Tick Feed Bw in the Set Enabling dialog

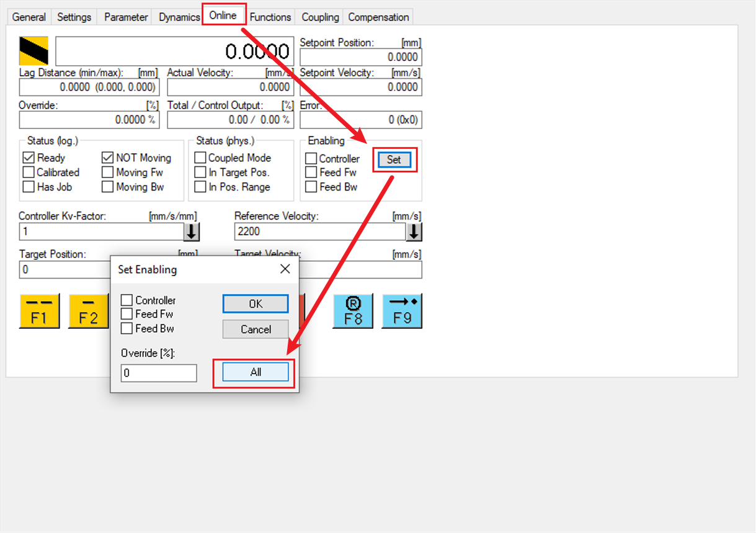point(127,328)
